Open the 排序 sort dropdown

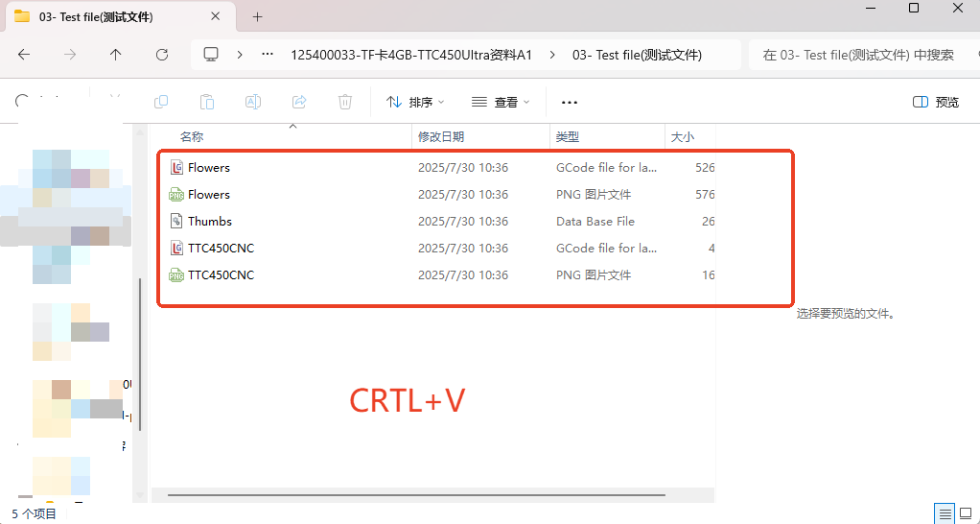(x=416, y=102)
